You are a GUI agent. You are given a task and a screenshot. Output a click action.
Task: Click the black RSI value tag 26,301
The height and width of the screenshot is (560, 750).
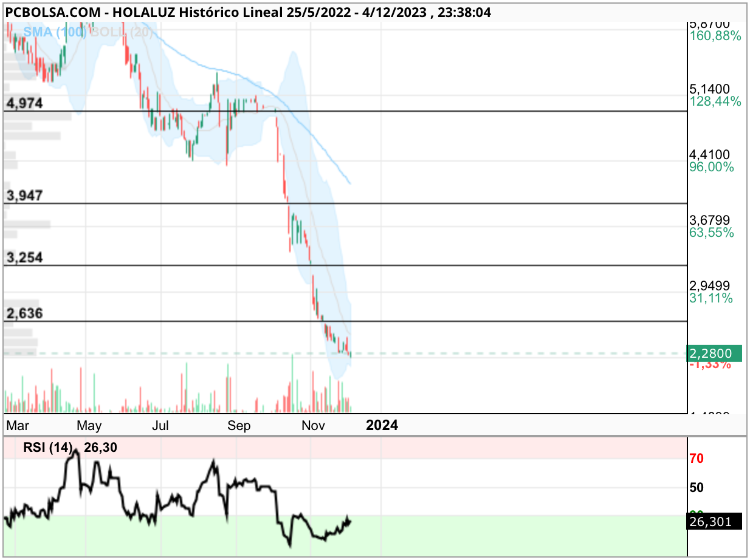pyautogui.click(x=715, y=521)
